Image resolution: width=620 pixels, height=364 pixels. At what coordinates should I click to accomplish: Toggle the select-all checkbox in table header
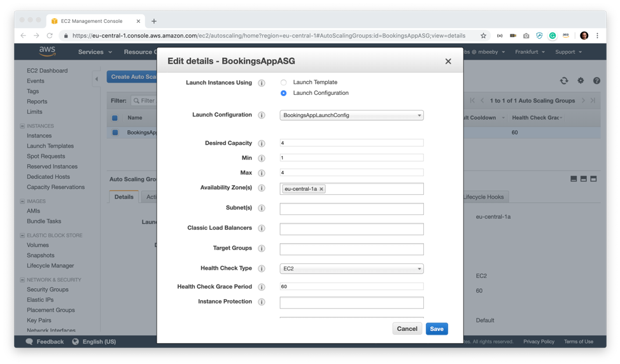pyautogui.click(x=115, y=118)
